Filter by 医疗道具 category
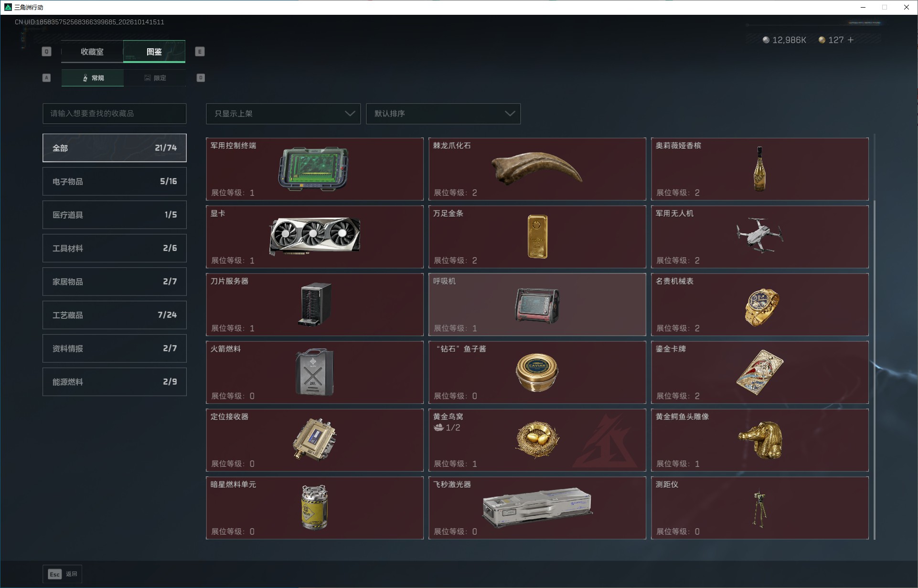The image size is (918, 588). pyautogui.click(x=115, y=215)
